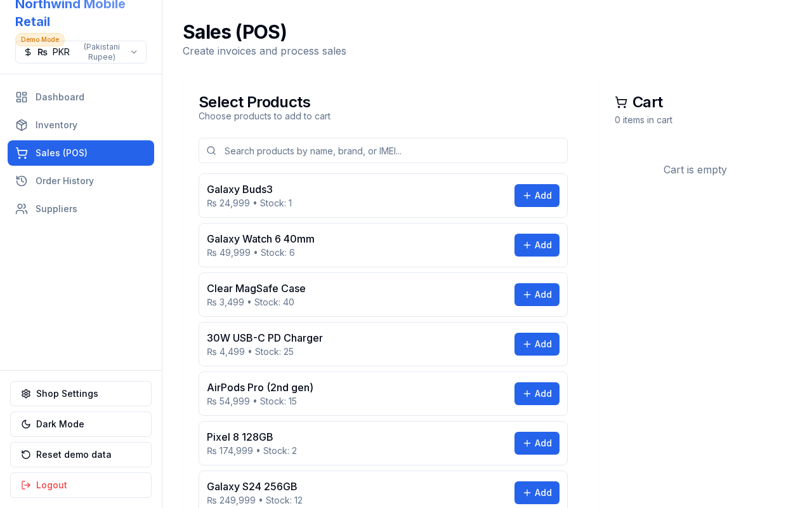The width and height of the screenshot is (812, 508).
Task: Click the Inventory box icon
Action: point(22,125)
